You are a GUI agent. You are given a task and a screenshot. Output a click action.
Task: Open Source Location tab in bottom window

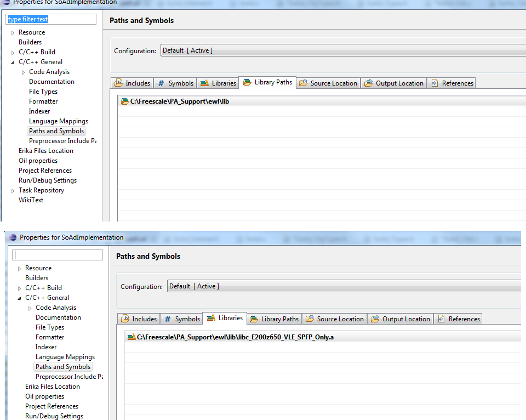coord(335,319)
